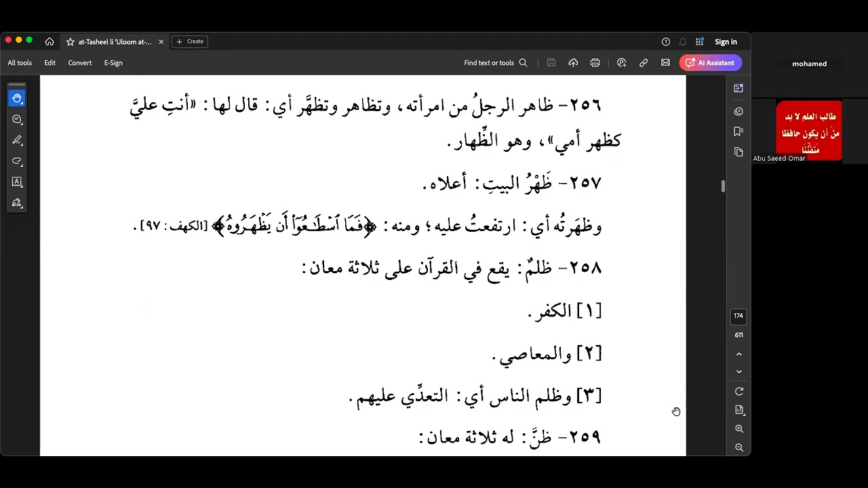Select the zoom magnifier tool in left toolbar
This screenshot has width=868, height=488.
pos(17,119)
